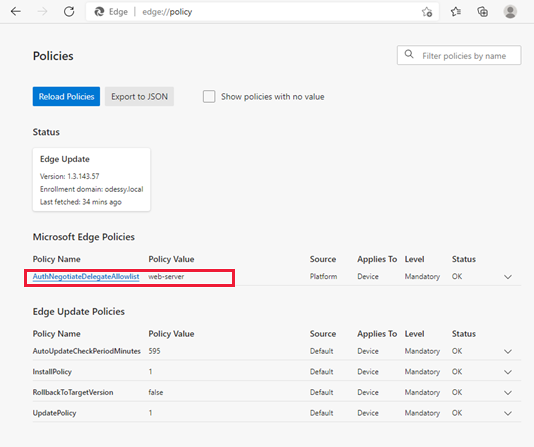
Task: Click the search magnifier in filter box
Action: point(409,54)
